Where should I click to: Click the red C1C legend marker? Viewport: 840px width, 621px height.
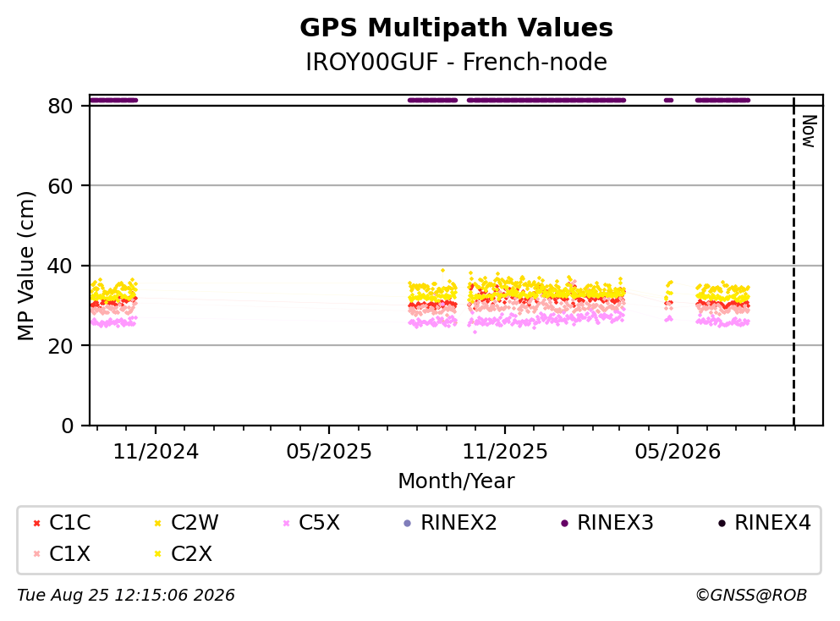pyautogui.click(x=36, y=523)
